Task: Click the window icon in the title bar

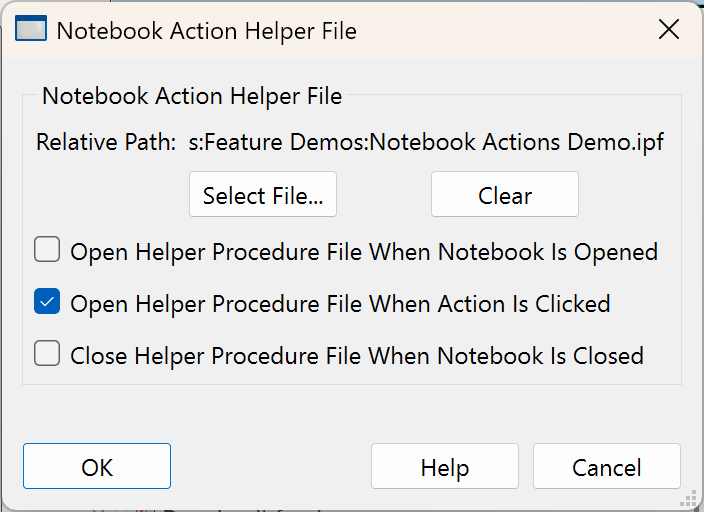Action: pos(31,30)
